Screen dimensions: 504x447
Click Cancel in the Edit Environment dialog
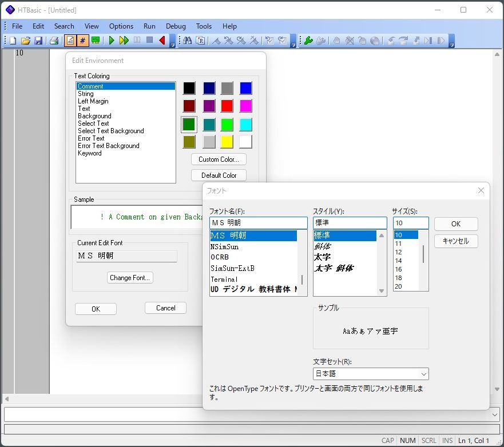[165, 308]
